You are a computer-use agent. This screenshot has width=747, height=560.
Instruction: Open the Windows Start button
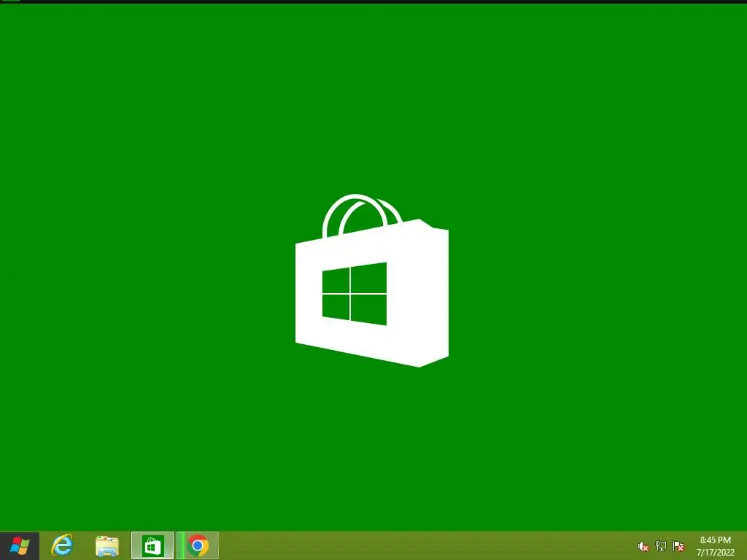pos(20,545)
